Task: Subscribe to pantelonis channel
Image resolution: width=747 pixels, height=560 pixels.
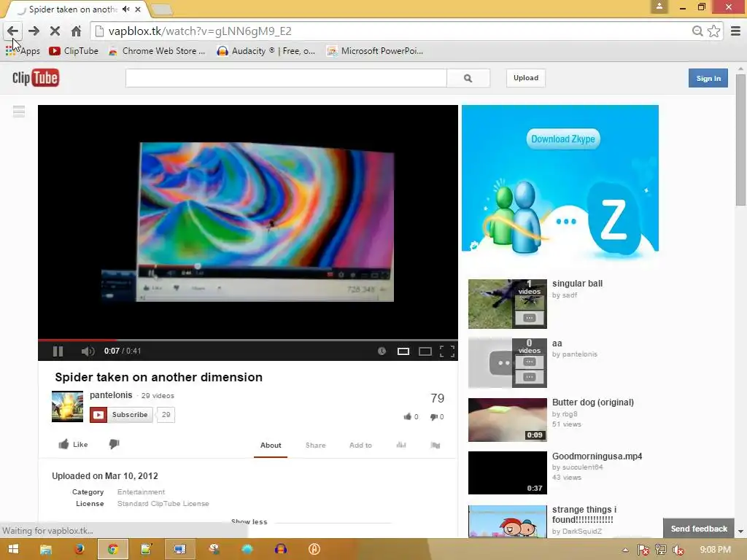Action: point(121,415)
